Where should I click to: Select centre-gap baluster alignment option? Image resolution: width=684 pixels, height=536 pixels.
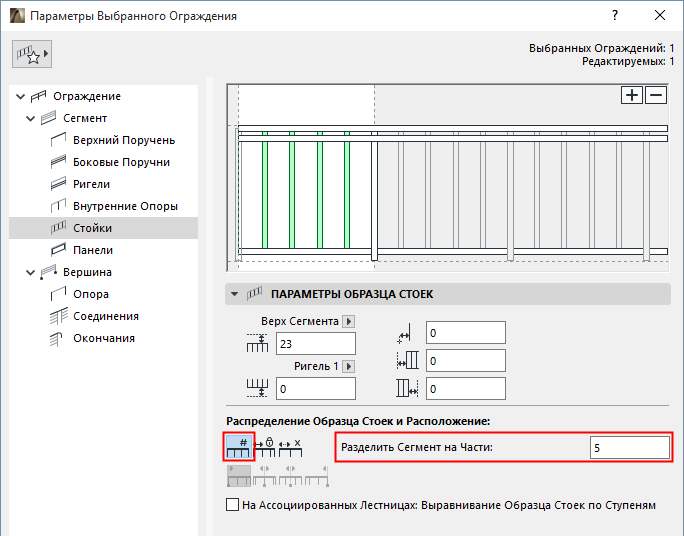point(290,476)
